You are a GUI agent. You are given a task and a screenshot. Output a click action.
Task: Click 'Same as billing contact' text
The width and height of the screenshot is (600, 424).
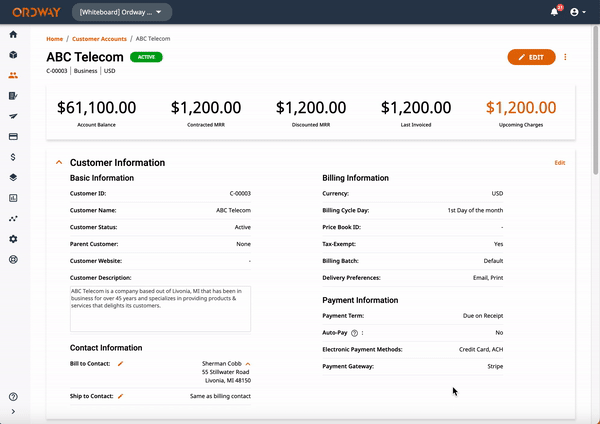(x=220, y=396)
